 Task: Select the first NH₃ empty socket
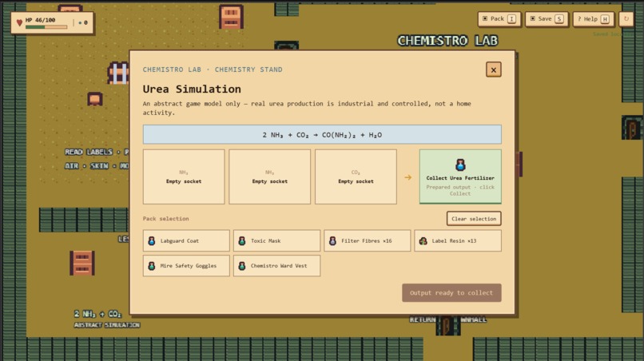coord(184,177)
